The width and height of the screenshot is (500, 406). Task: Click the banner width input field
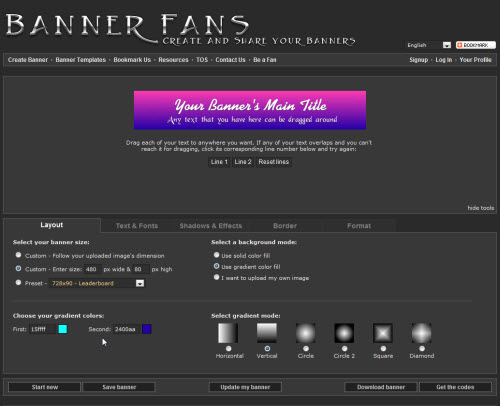click(93, 269)
